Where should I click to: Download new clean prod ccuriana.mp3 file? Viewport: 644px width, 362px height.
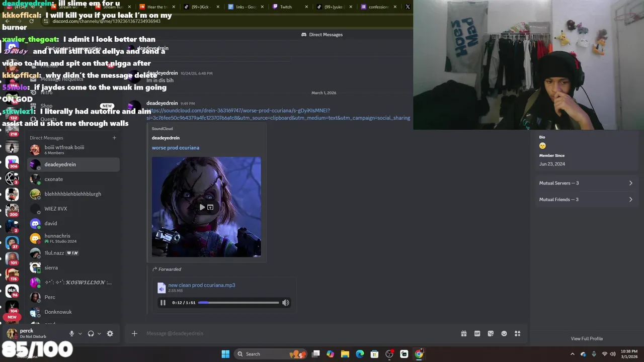(x=202, y=285)
